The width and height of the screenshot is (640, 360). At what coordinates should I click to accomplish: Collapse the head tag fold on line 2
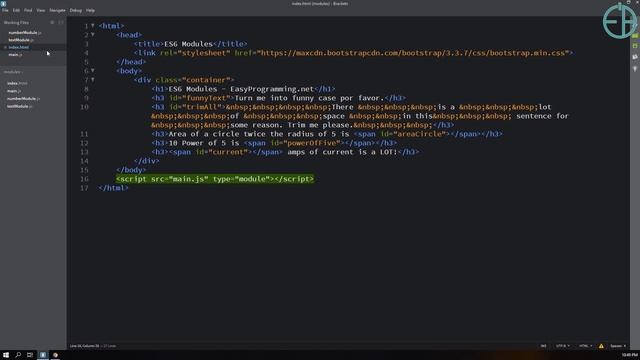[x=93, y=35]
